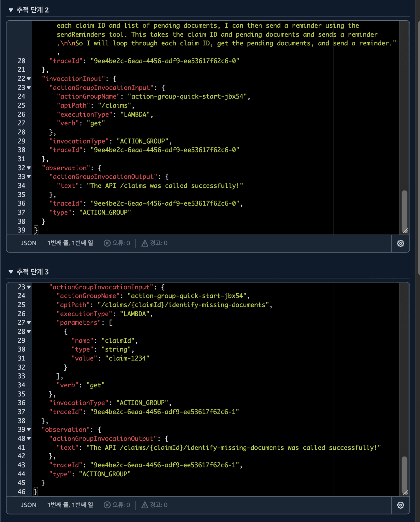Fold line 33 actionGroupInvocationOutput in step 2
The width and height of the screenshot is (420, 522).
29,177
